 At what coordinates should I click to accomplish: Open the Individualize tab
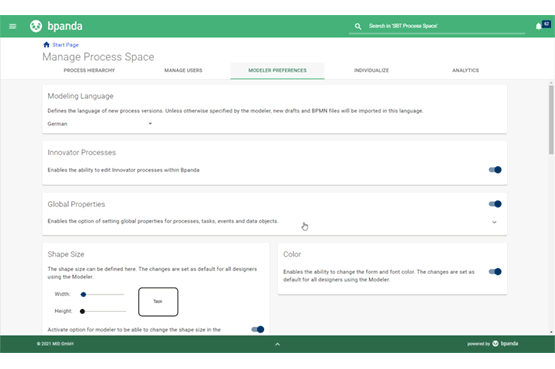click(371, 70)
